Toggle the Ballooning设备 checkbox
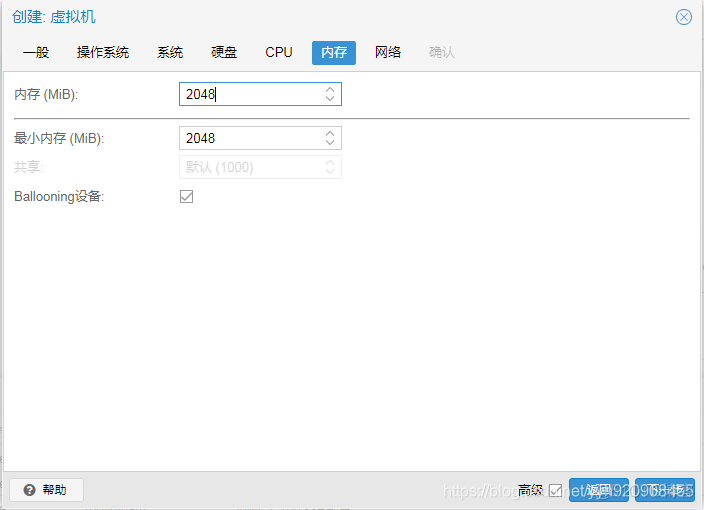The height and width of the screenshot is (510, 704). 186,197
